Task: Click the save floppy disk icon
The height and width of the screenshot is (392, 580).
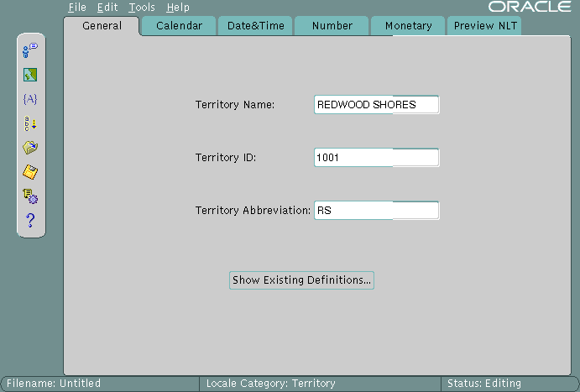Action: 30,172
